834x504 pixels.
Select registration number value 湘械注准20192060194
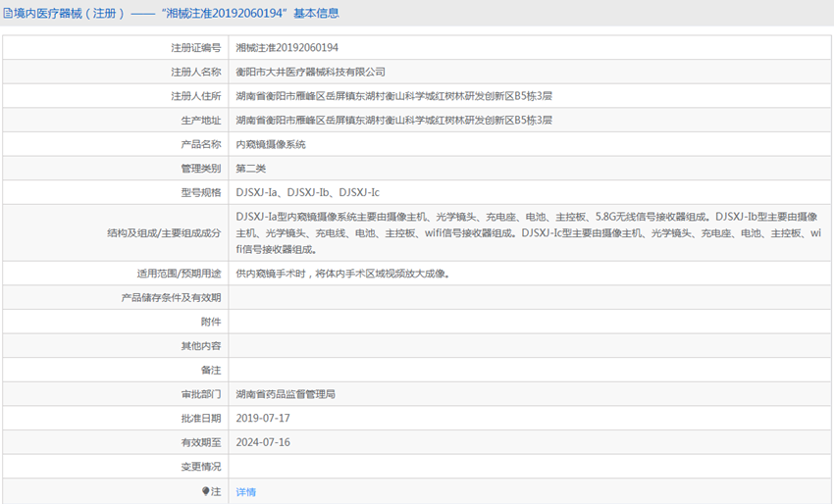[x=287, y=48]
